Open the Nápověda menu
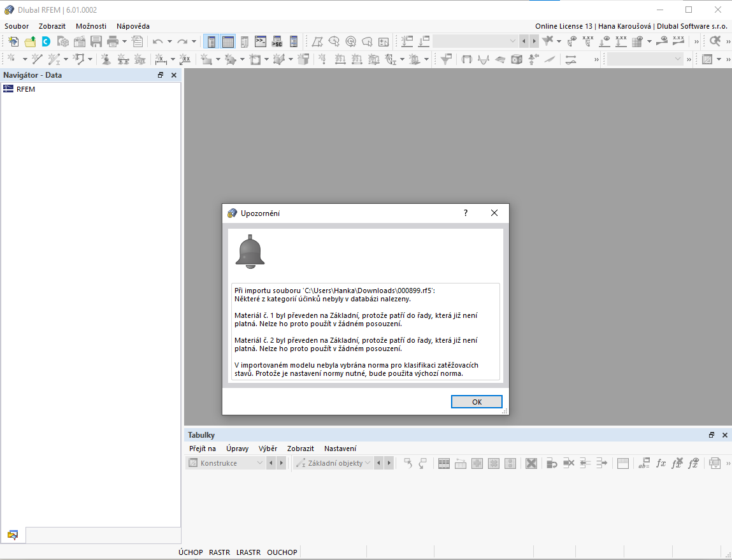The image size is (732, 560). pos(133,26)
